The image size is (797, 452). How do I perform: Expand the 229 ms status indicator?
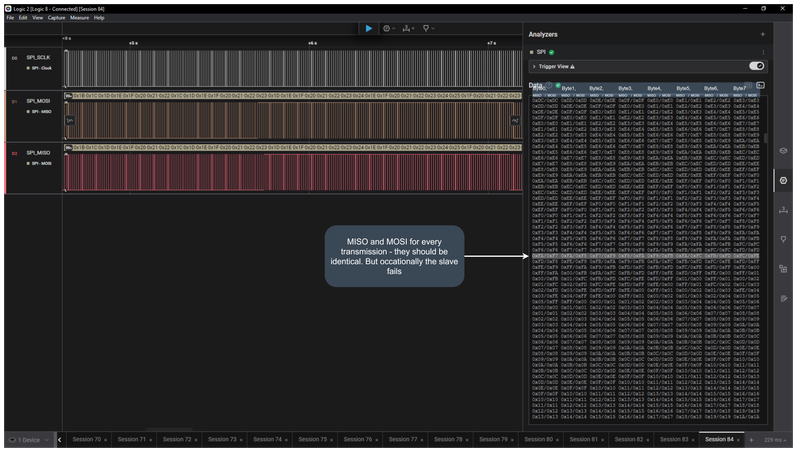point(777,440)
